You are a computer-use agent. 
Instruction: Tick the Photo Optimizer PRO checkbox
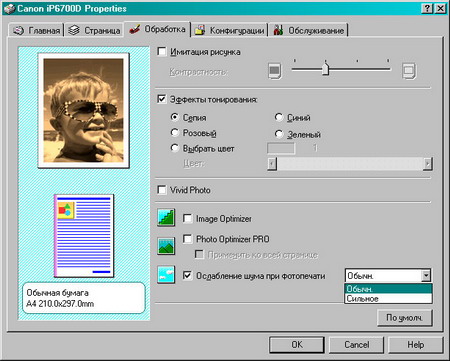(188, 239)
